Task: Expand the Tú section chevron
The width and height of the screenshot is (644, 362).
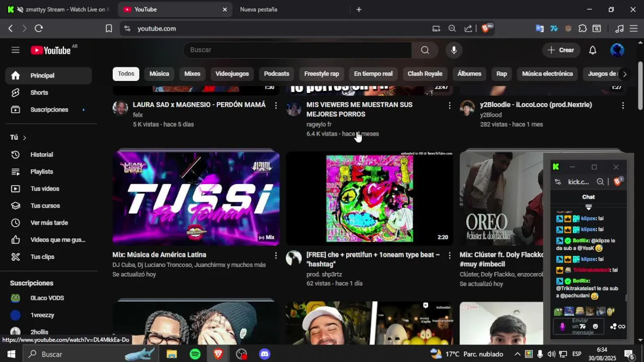Action: coord(24,138)
